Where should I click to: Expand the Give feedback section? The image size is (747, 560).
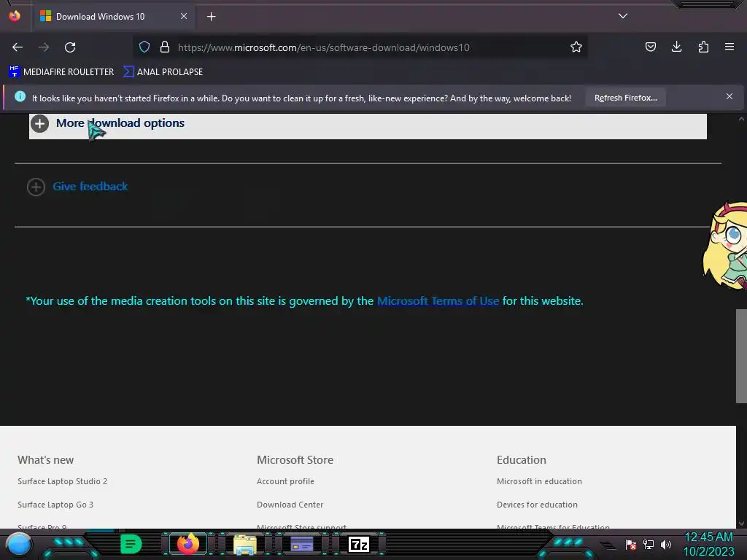coord(90,186)
